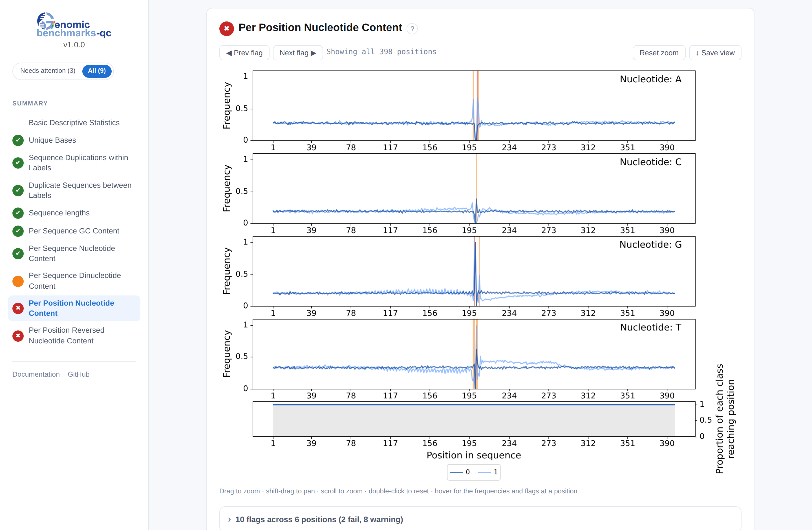Open Basic Descriptive Statistics section
Image resolution: width=812 pixels, height=530 pixels.
point(74,122)
